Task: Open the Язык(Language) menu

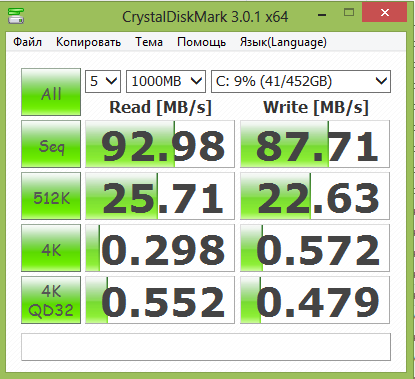Action: point(283,42)
